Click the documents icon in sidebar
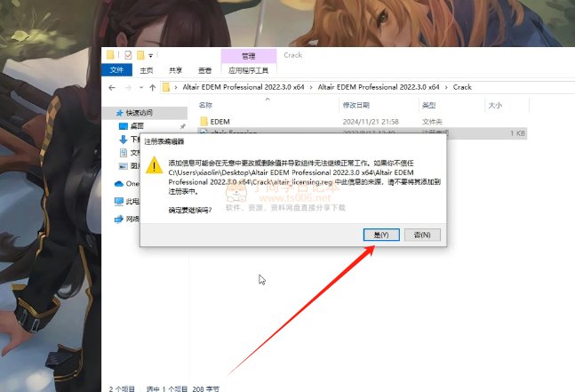Viewport: 575px width, 392px height. (x=124, y=153)
